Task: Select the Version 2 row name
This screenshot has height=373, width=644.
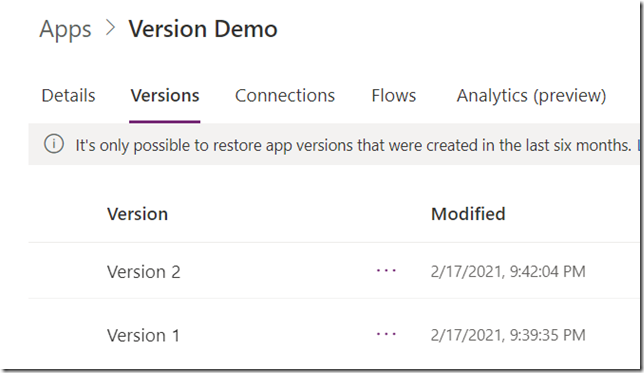Action: (x=144, y=272)
